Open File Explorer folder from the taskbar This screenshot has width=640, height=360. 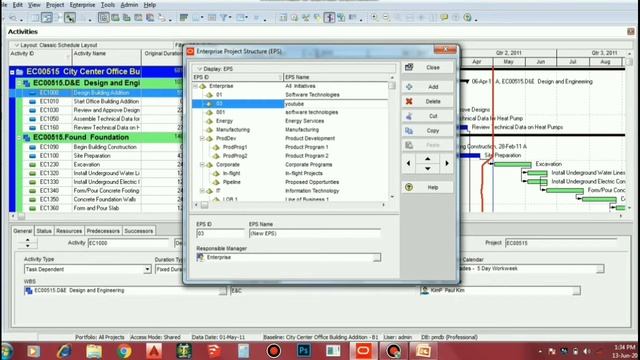[94, 351]
